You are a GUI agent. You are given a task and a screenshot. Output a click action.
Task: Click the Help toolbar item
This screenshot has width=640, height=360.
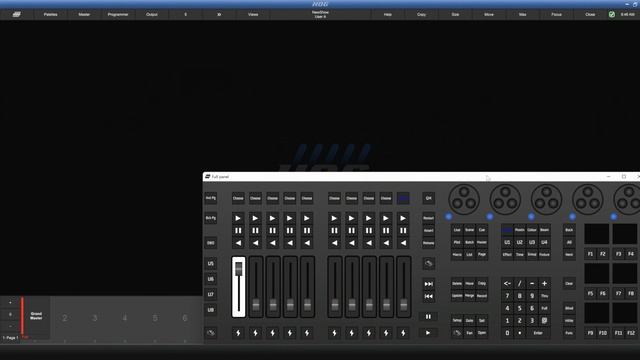click(x=388, y=14)
